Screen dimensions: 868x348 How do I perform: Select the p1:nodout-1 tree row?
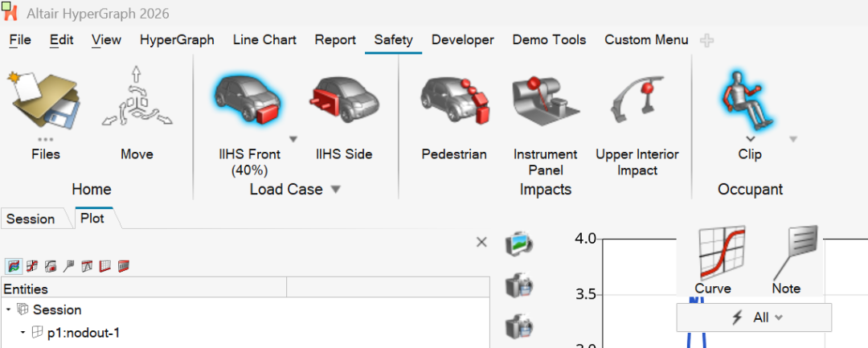coord(246,333)
